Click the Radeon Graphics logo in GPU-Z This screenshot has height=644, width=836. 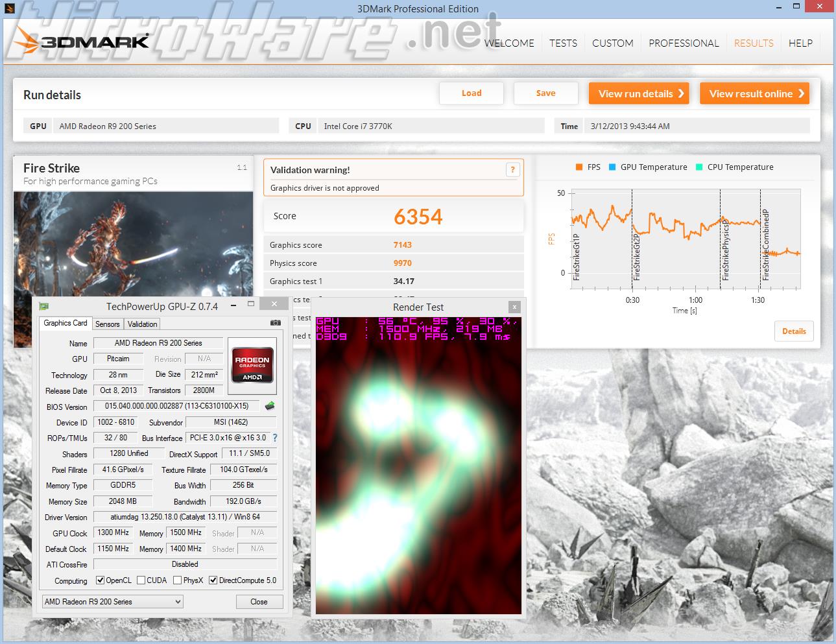pyautogui.click(x=252, y=366)
